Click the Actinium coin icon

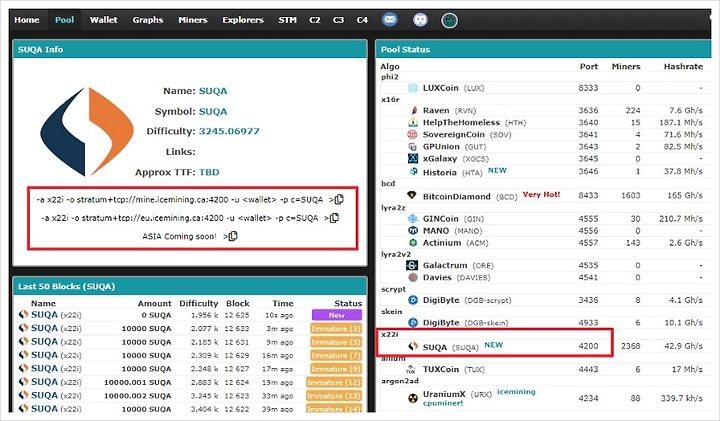(x=413, y=242)
